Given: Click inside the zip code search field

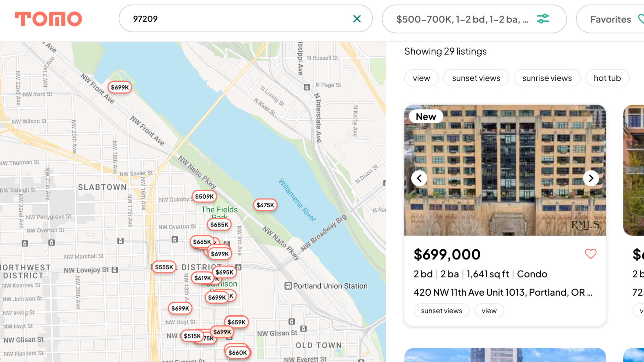Looking at the screenshot, I should 235,19.
